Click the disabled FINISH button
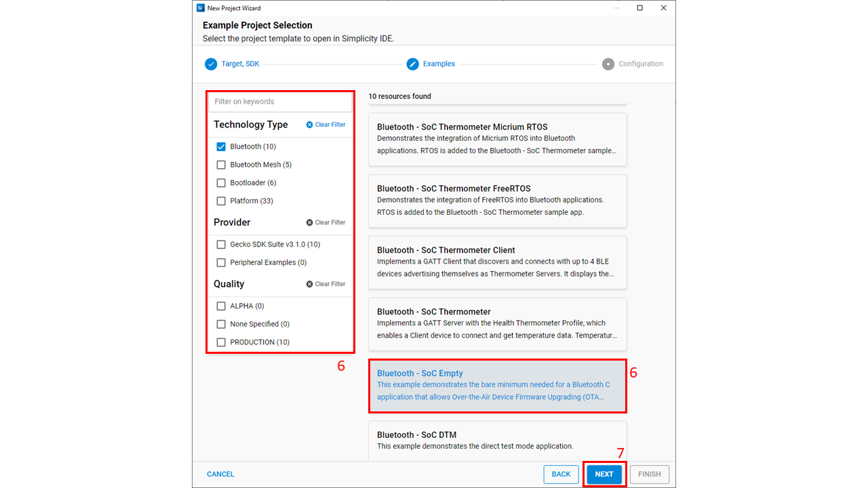This screenshot has height=488, width=868. tap(650, 474)
